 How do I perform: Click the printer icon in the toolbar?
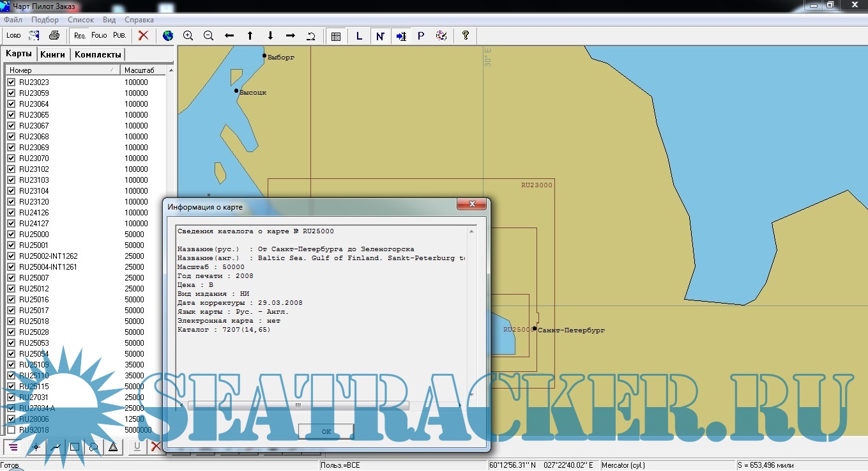[54, 36]
